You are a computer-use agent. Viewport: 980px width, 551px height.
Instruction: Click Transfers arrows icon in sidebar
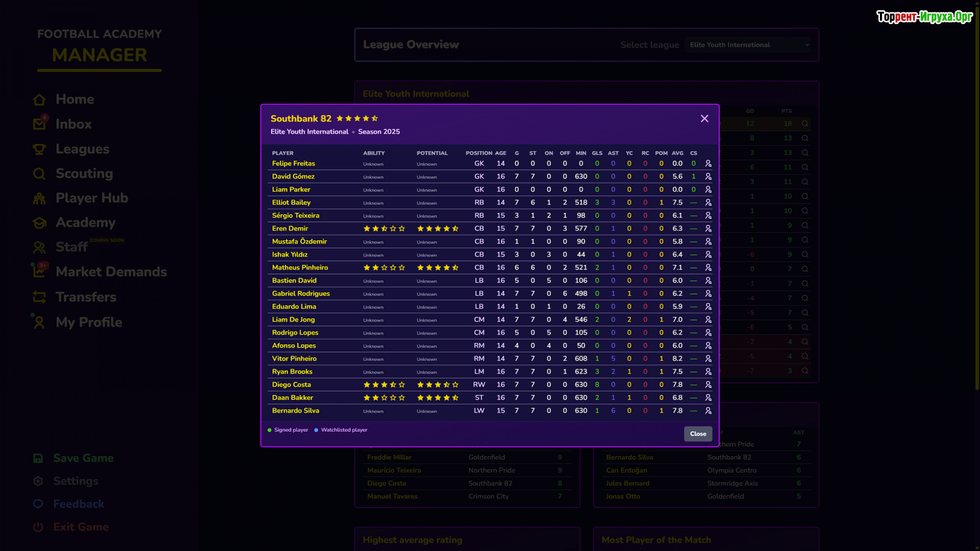(x=39, y=297)
